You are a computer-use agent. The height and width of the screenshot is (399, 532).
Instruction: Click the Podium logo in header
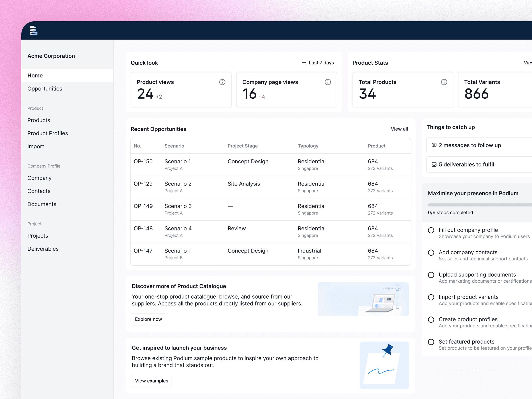point(33,31)
